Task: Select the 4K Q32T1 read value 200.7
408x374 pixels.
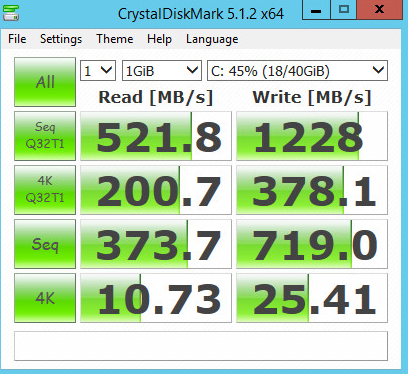Action: pyautogui.click(x=156, y=190)
